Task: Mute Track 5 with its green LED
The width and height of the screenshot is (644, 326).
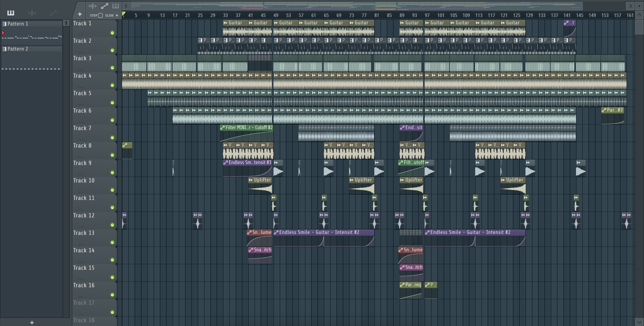Action: tap(112, 103)
